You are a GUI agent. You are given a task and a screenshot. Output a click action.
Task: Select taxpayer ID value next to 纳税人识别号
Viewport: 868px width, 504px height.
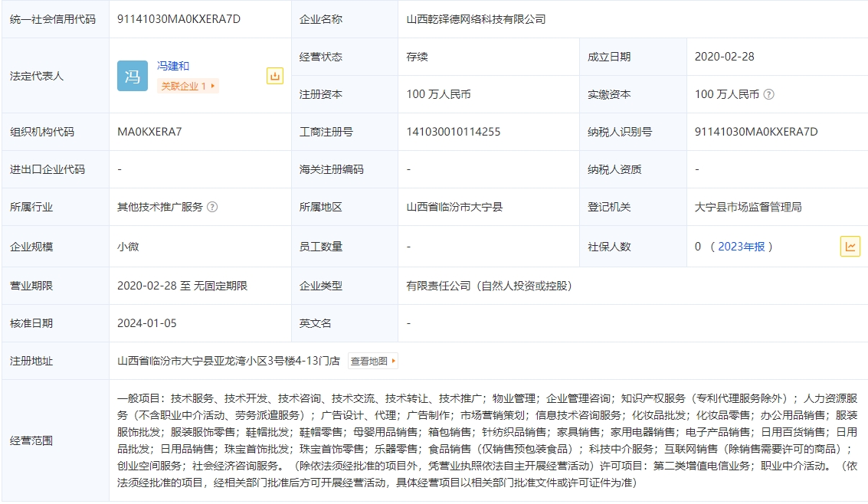pyautogui.click(x=756, y=132)
